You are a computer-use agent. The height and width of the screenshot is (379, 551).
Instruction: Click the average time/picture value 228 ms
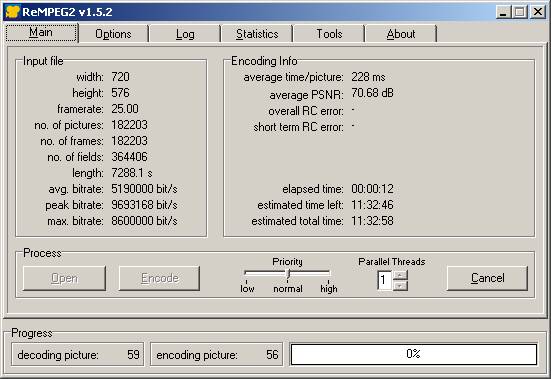[x=368, y=77]
